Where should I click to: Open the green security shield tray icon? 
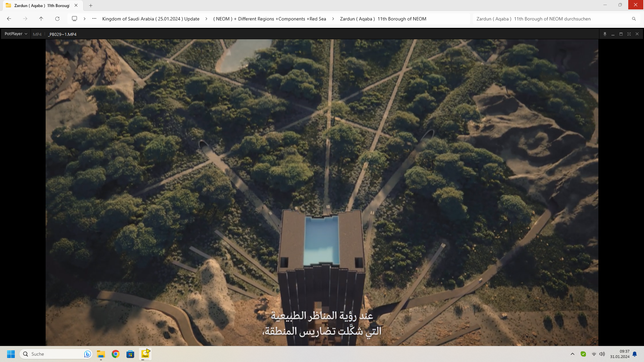tap(583, 354)
